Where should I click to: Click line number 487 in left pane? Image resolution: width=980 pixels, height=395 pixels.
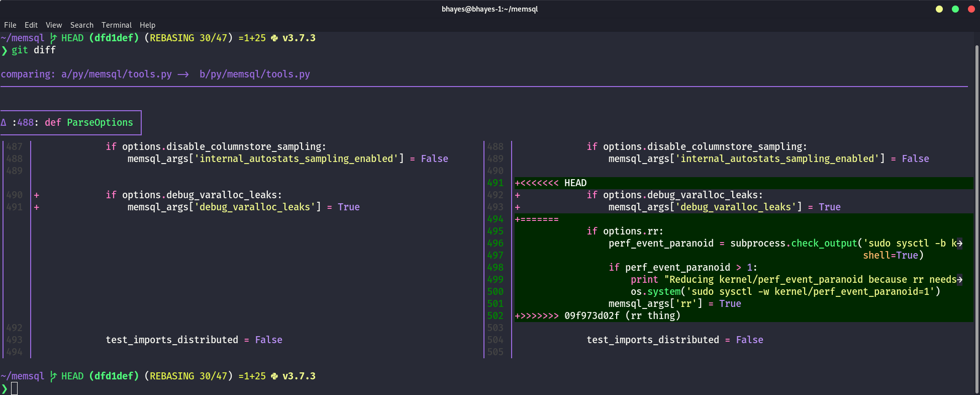coord(15,147)
